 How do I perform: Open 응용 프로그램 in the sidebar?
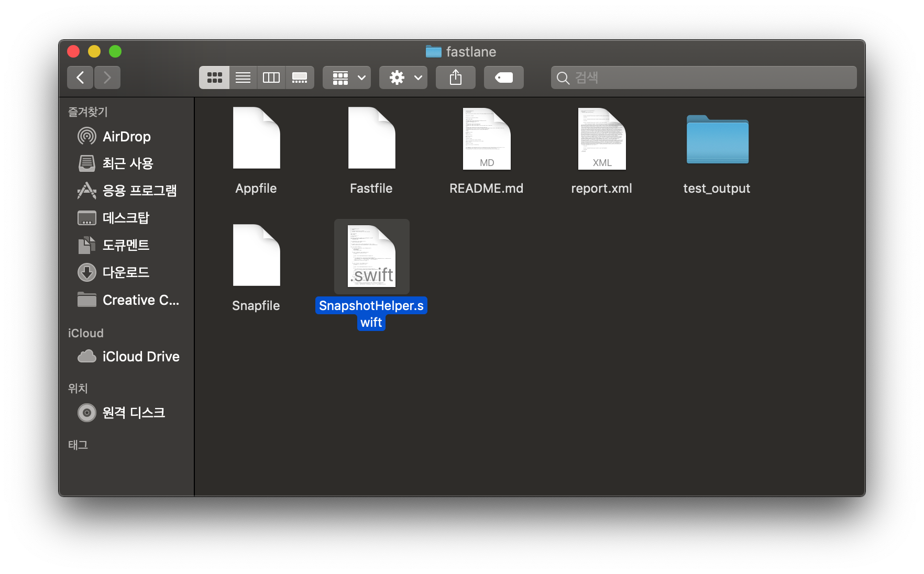(126, 191)
